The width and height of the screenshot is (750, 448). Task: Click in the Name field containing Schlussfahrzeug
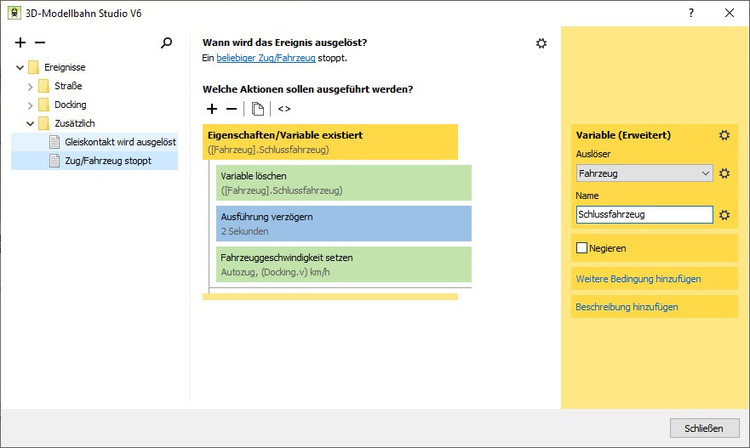(x=643, y=214)
